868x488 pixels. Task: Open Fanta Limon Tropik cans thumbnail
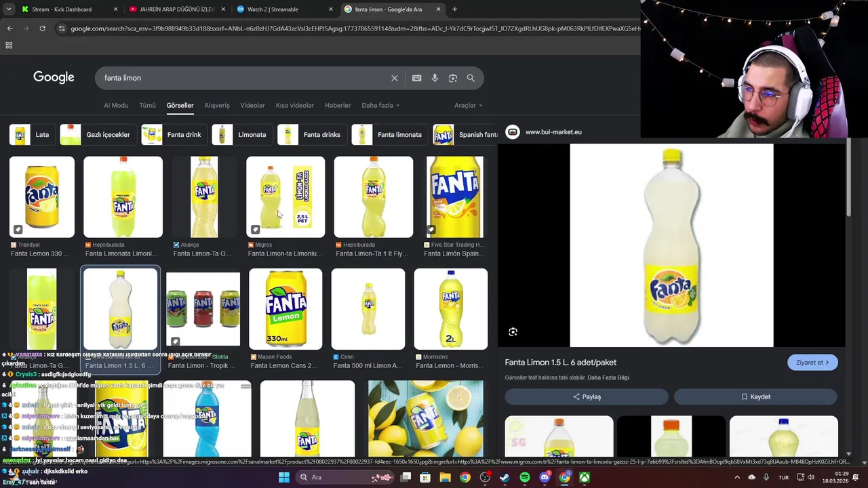point(203,309)
